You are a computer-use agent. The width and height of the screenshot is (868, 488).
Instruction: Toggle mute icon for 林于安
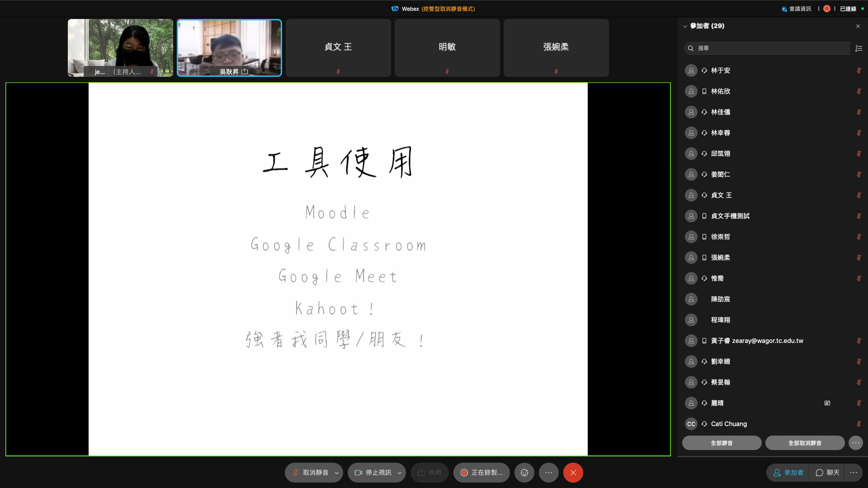point(859,70)
